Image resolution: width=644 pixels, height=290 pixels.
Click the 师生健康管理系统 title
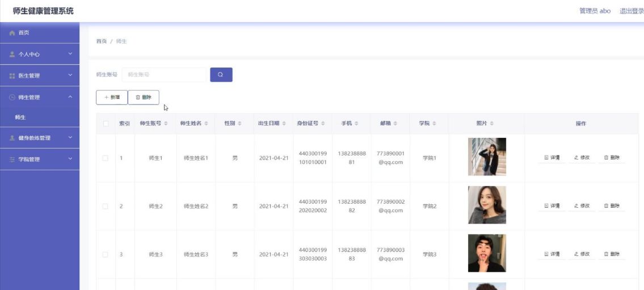click(43, 11)
